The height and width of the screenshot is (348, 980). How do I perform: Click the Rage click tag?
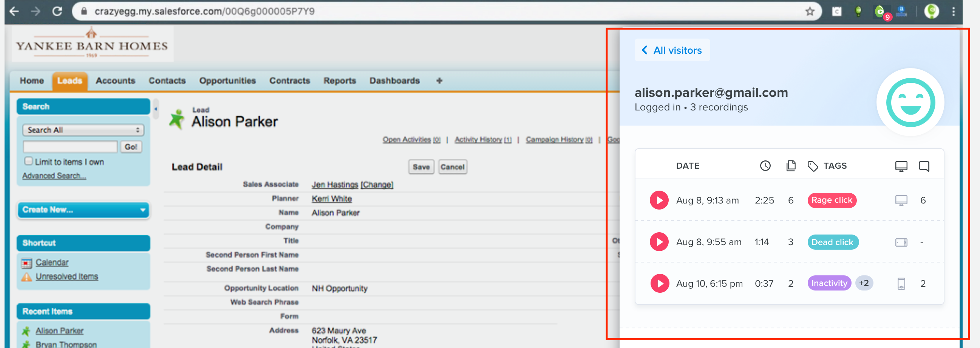pos(832,200)
